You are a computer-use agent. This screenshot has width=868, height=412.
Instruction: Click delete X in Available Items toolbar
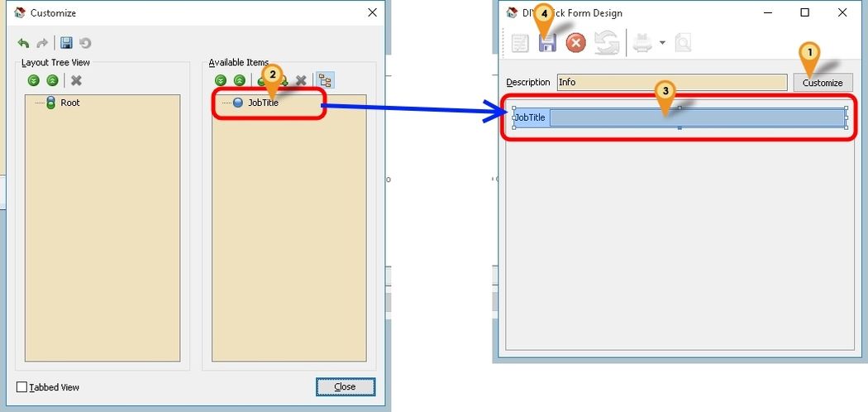coord(302,80)
